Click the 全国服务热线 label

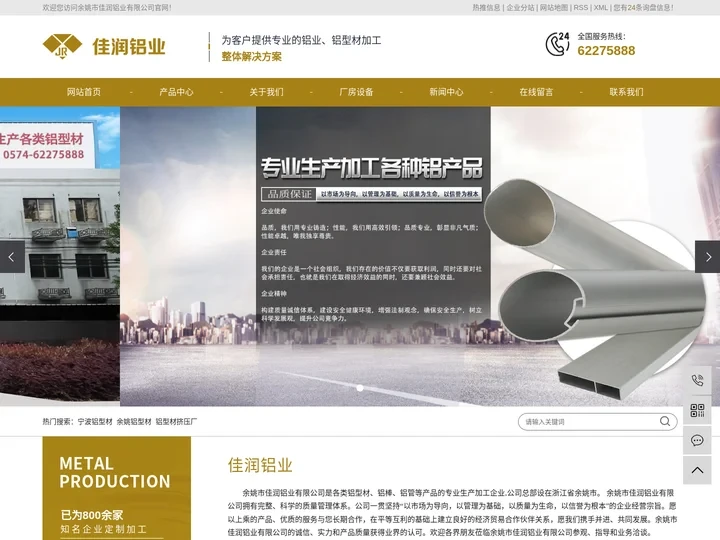pyautogui.click(x=601, y=36)
